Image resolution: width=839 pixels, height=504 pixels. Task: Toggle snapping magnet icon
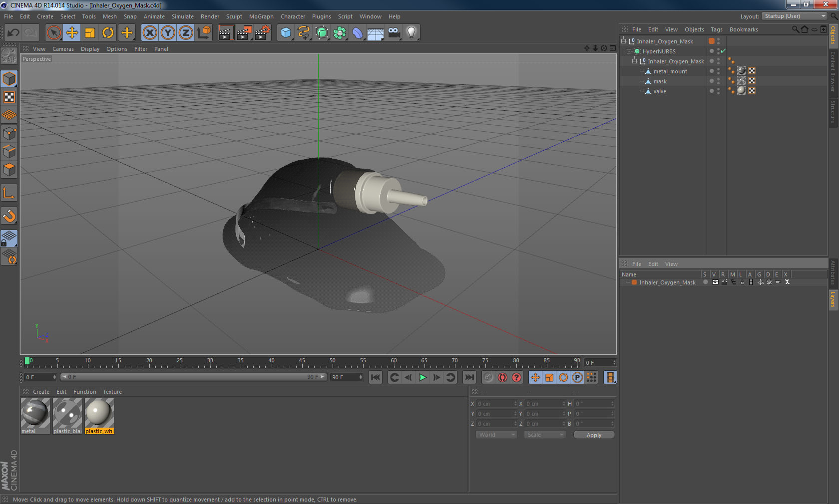[9, 216]
